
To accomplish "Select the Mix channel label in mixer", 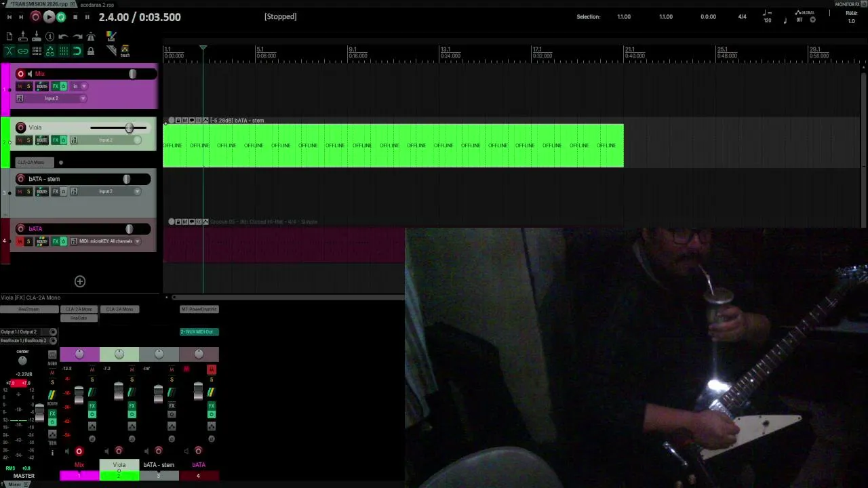I will (79, 465).
